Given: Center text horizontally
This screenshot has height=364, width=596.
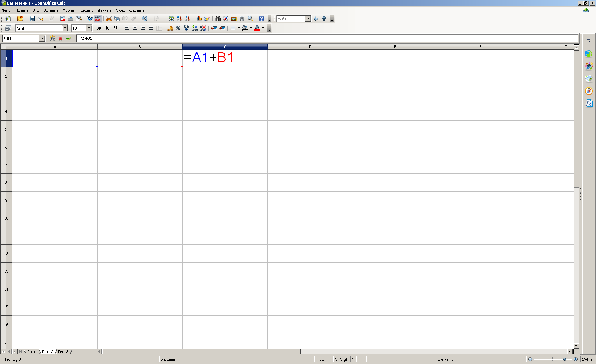Looking at the screenshot, I should [x=135, y=28].
